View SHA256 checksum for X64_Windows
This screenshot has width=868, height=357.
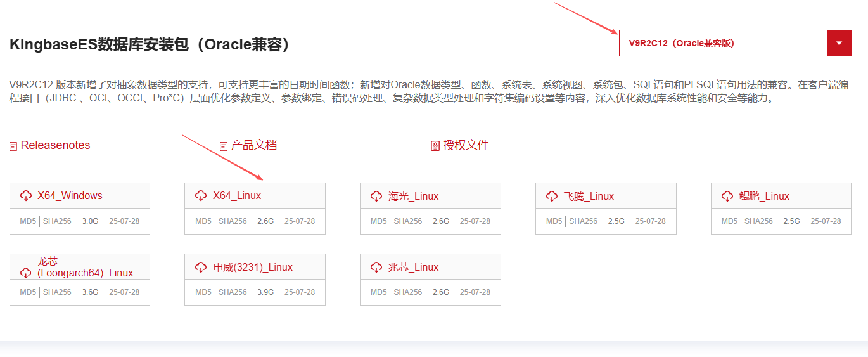click(58, 221)
